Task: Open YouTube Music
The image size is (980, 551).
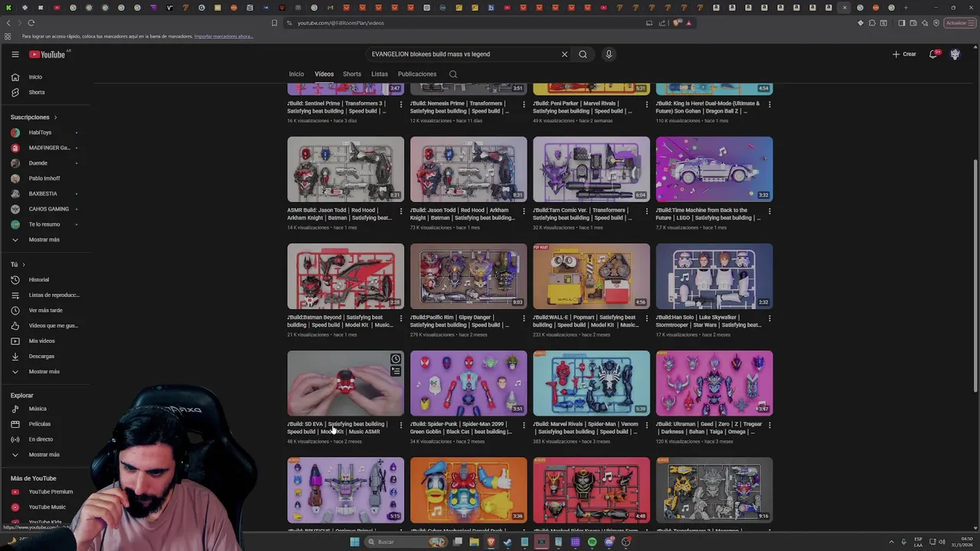Action: pos(46,507)
